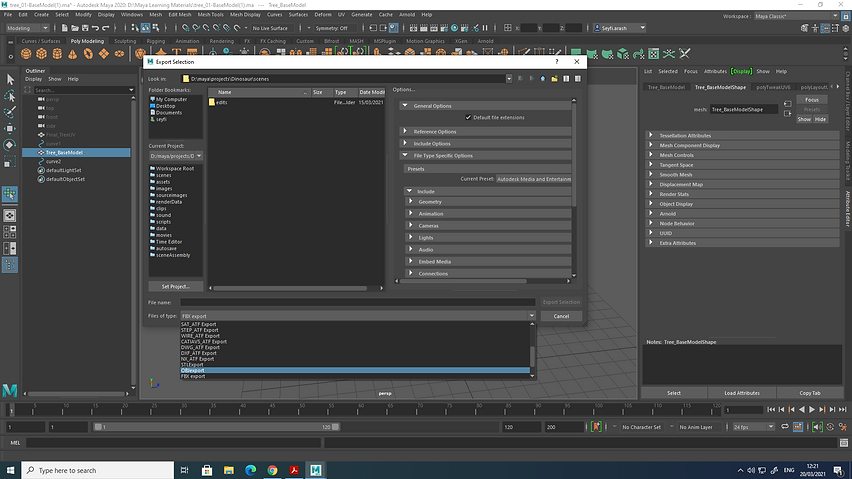The height and width of the screenshot is (479, 852).
Task: Create a polygon cube from the shelf
Action: pos(41,54)
